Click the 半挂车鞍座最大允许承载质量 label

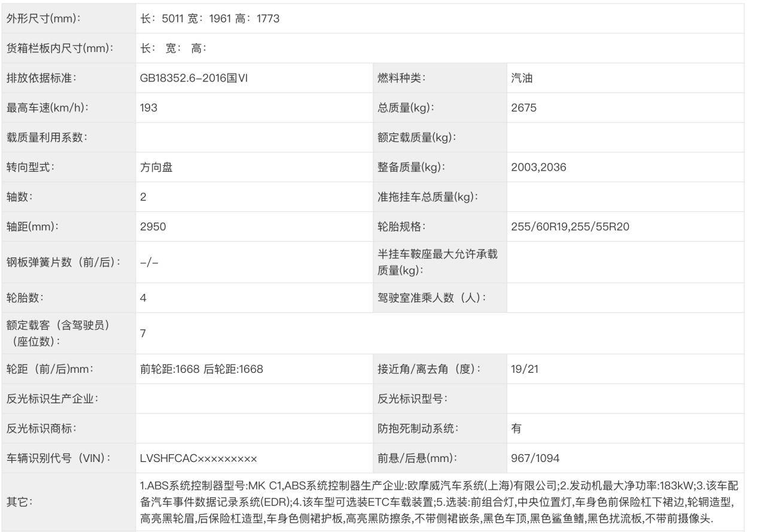pos(437,262)
